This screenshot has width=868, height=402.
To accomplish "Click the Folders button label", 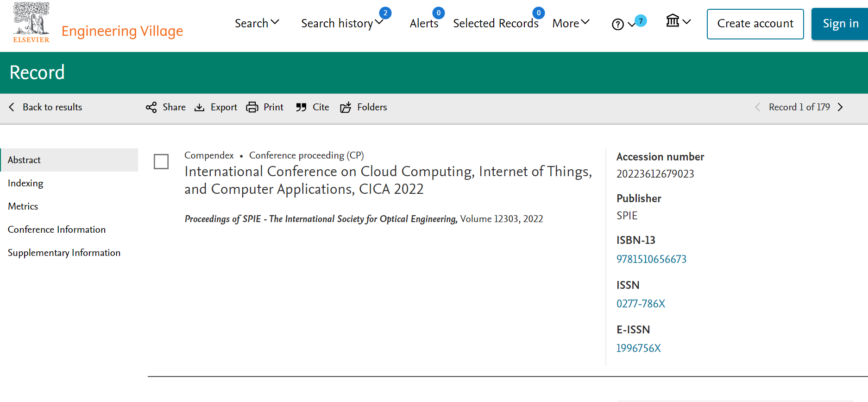I will tap(372, 107).
